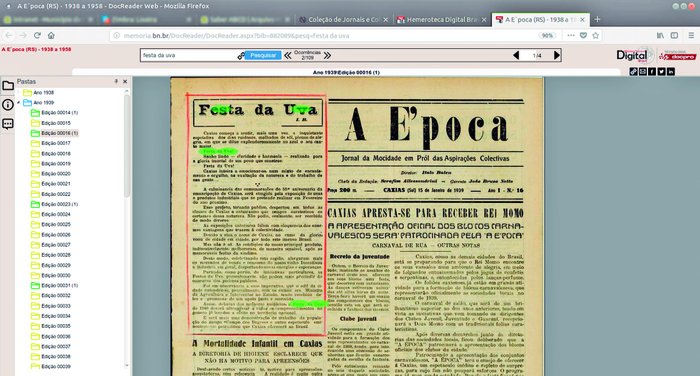This screenshot has height=376, width=700.
Task: Open the DocPro logo link
Action: 677,56
